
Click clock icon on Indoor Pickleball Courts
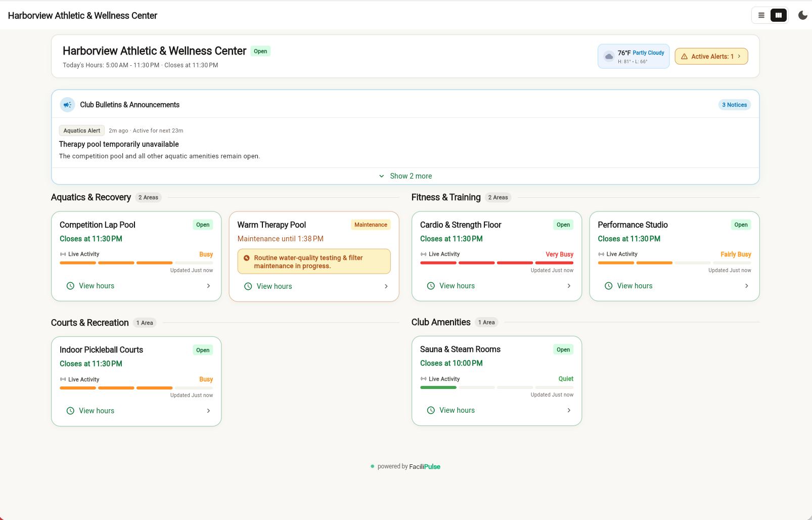(x=70, y=411)
